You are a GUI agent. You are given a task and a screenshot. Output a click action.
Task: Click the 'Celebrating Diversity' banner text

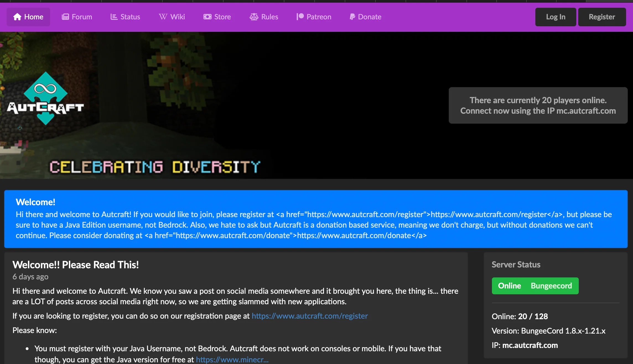(x=155, y=167)
